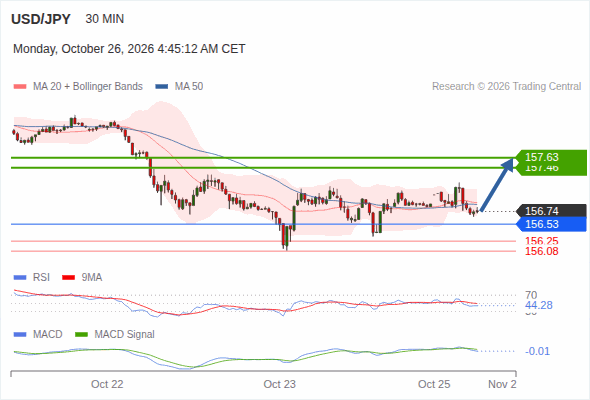This screenshot has height=400, width=590.
Task: Click Research © 2026 Trading Central credit
Action: 506,87
